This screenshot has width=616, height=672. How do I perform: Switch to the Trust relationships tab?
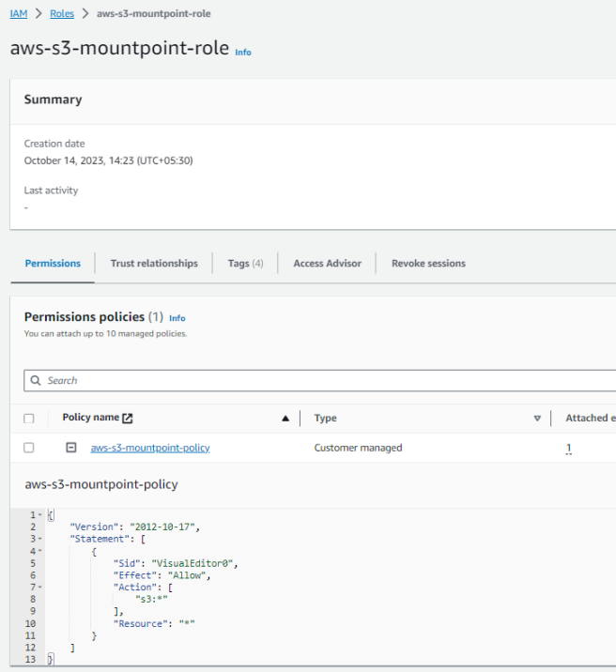(154, 264)
